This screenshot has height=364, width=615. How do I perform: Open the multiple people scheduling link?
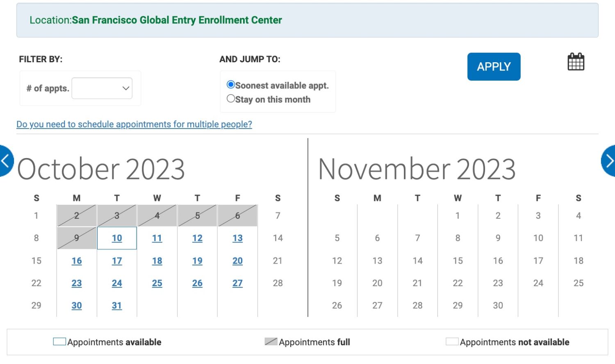click(x=134, y=124)
